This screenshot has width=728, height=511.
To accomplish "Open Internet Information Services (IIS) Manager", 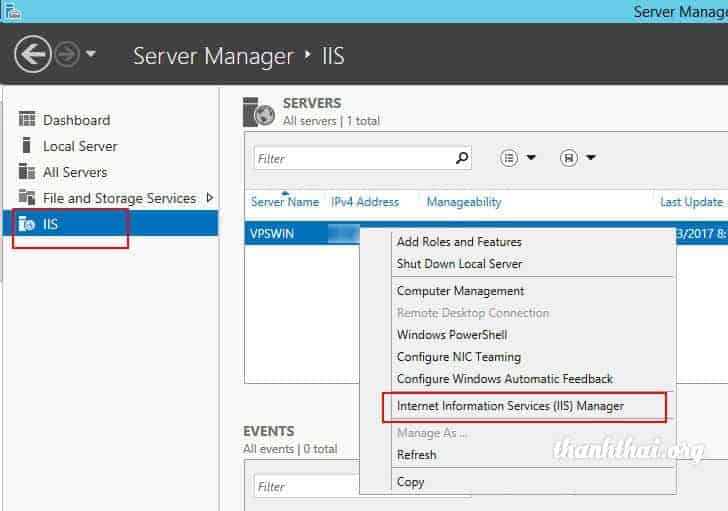I will coord(510,406).
